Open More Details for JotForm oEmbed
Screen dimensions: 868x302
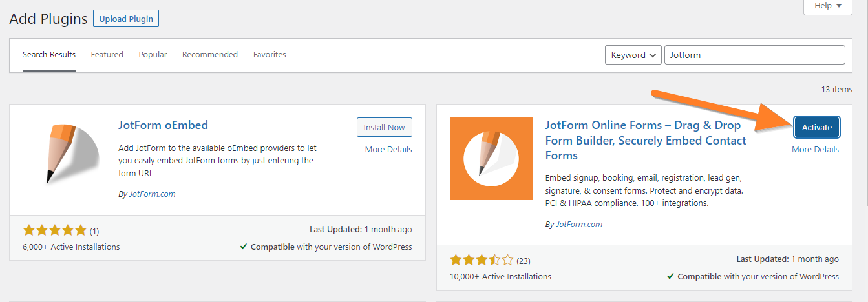tap(388, 149)
